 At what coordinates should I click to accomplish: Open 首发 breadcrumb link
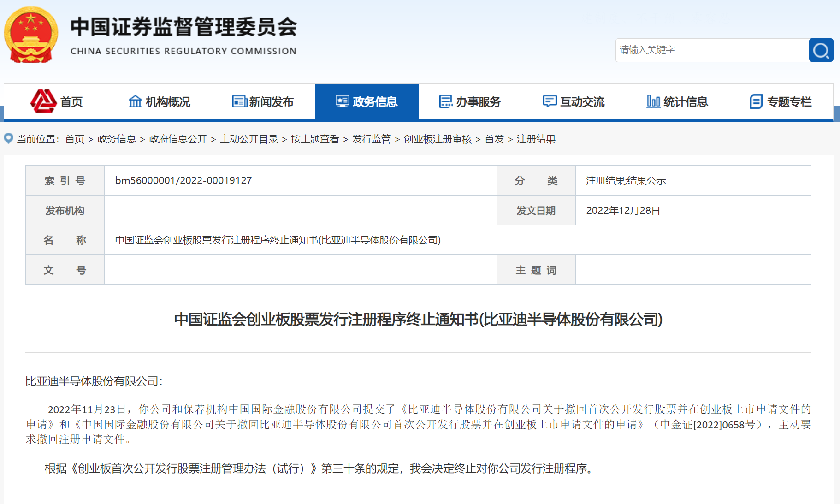tap(494, 139)
